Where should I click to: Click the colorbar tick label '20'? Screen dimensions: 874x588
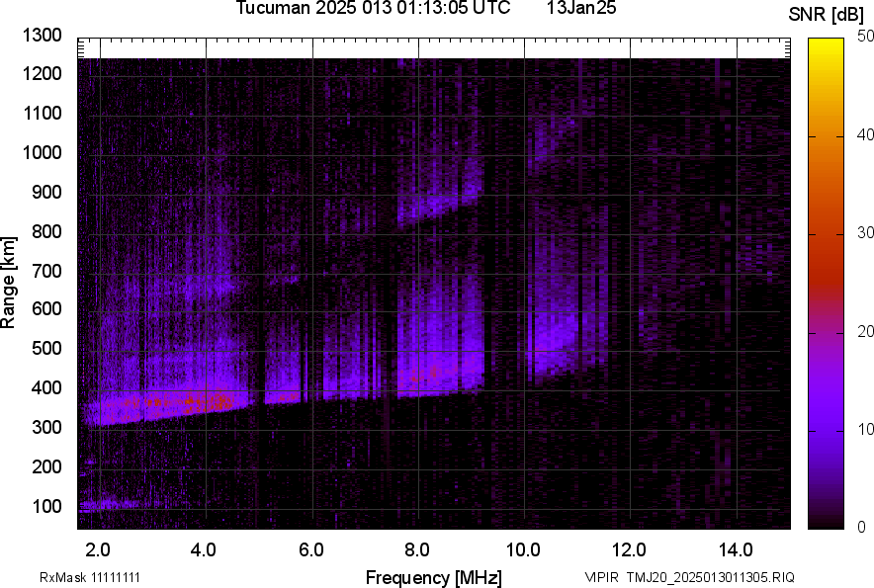coord(866,331)
